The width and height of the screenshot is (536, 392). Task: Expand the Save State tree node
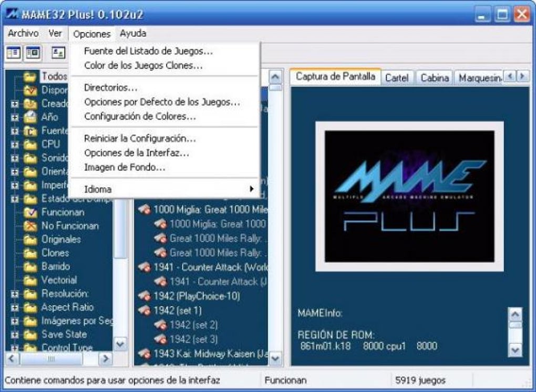(x=15, y=335)
